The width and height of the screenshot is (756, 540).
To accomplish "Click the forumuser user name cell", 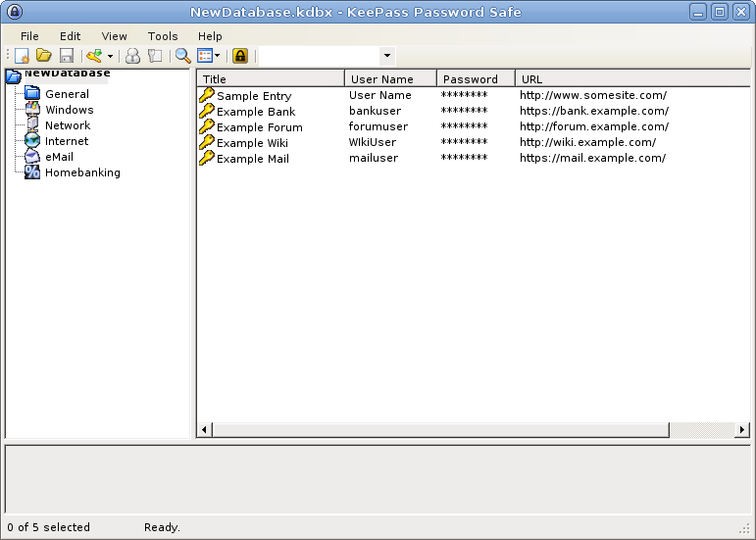I will pos(378,126).
